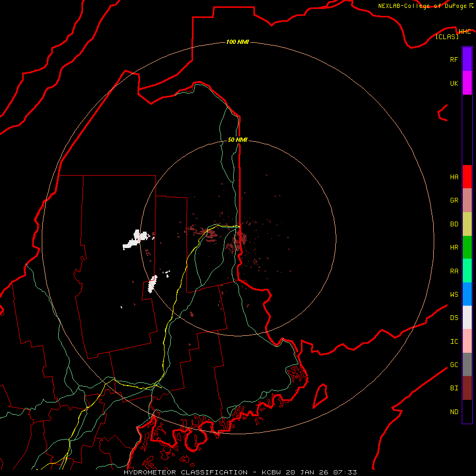Select the BD yellow legend block
The height and width of the screenshot is (476, 476).
click(x=467, y=224)
